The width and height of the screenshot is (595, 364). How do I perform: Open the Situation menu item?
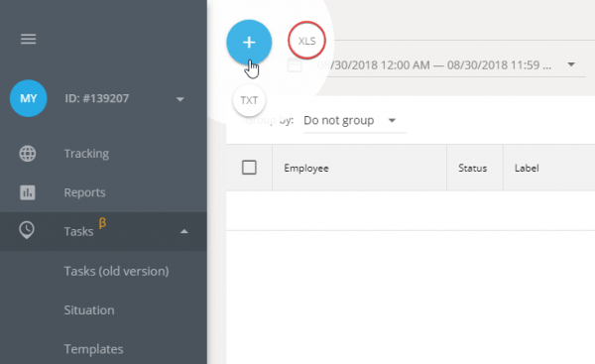(89, 310)
